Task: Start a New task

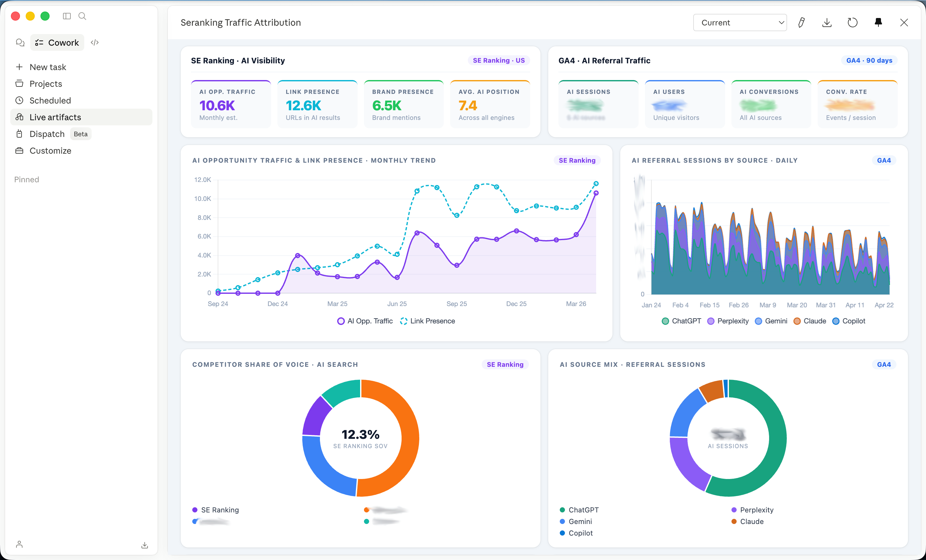Action: tap(81, 67)
